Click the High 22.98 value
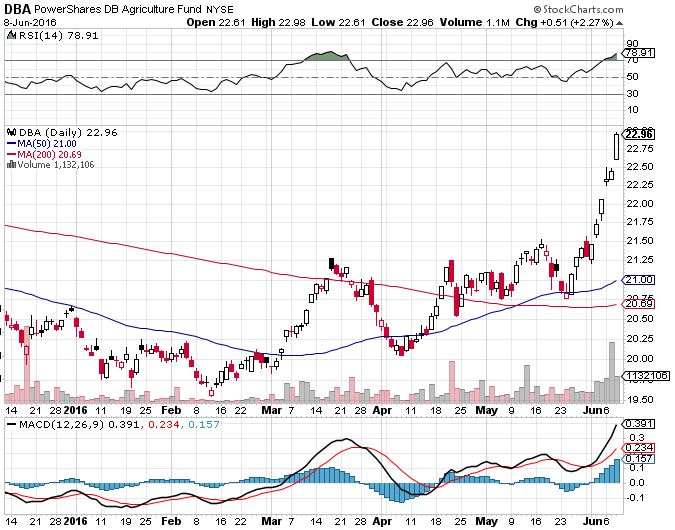The width and height of the screenshot is (675, 530). (x=278, y=22)
